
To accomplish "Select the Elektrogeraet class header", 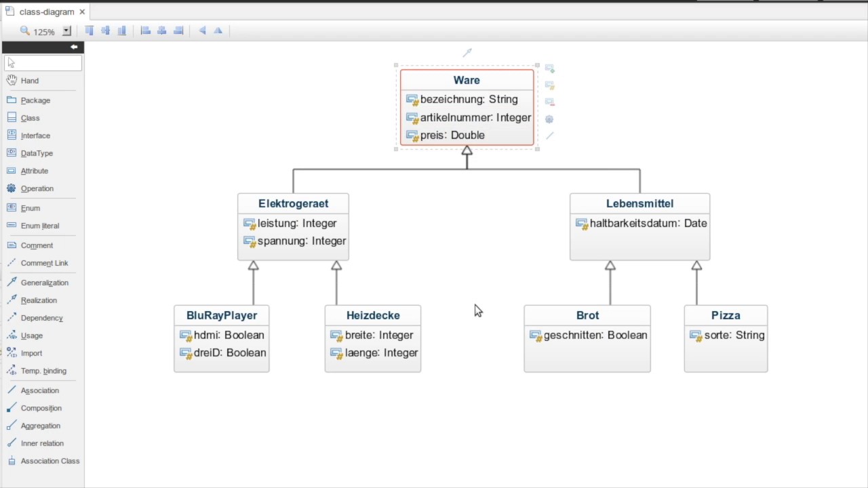I will tap(293, 203).
